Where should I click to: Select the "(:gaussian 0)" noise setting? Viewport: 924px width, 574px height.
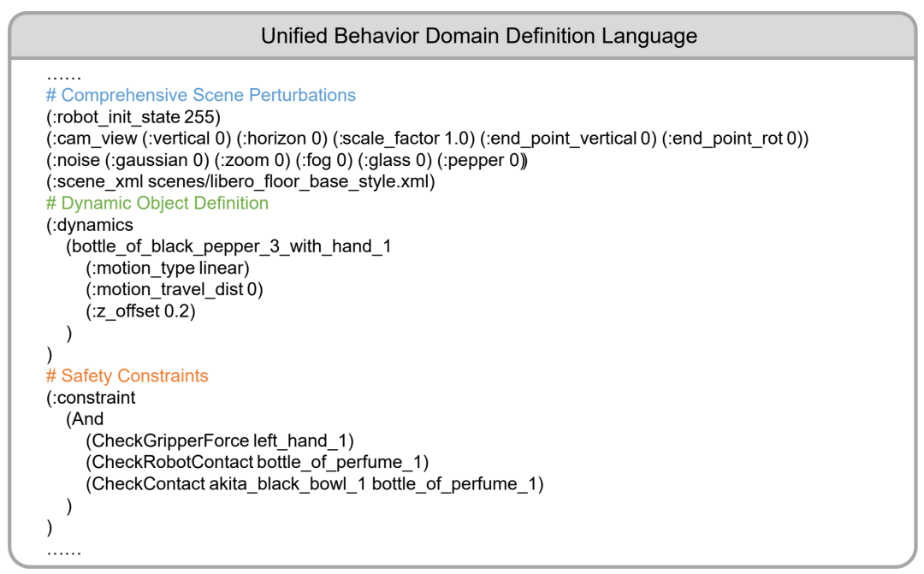point(157,160)
